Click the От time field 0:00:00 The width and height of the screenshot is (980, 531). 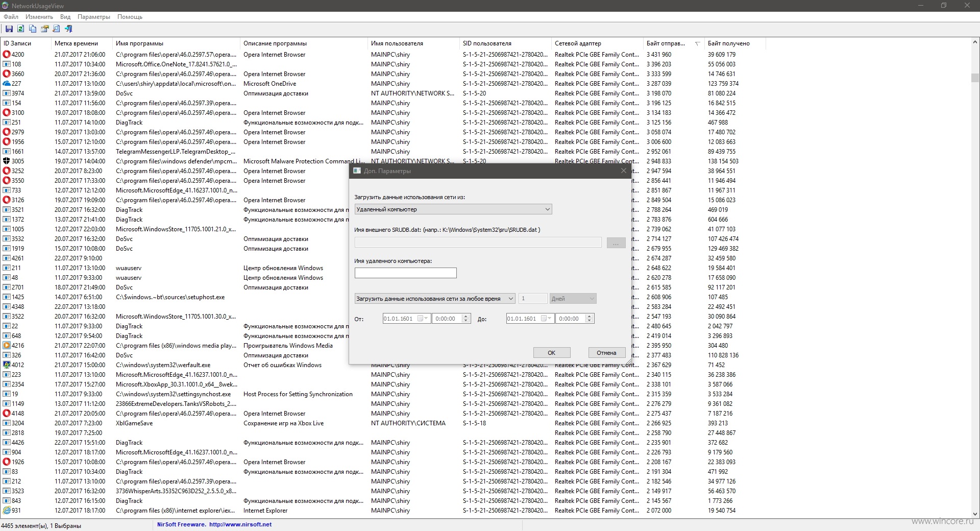pyautogui.click(x=447, y=318)
